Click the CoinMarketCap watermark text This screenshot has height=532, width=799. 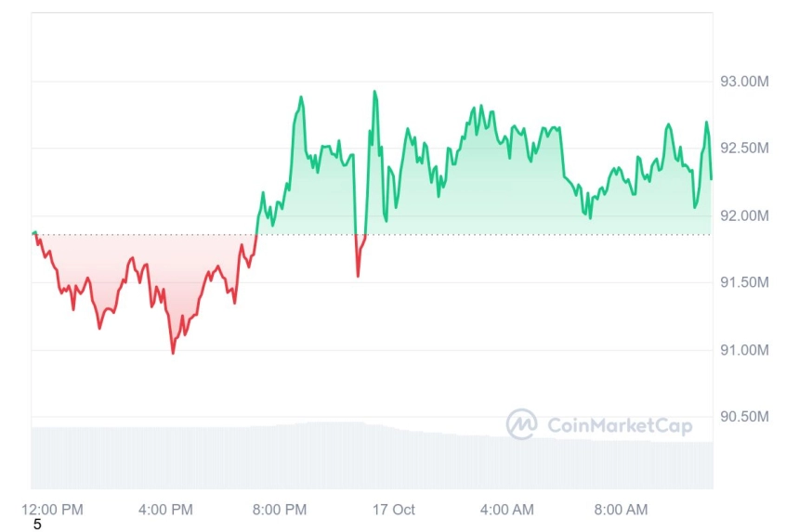(620, 425)
